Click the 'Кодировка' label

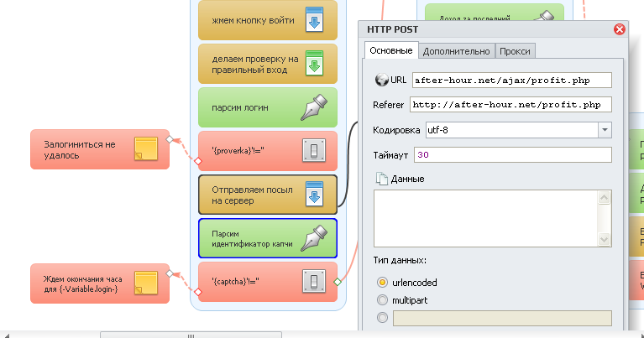(x=396, y=130)
